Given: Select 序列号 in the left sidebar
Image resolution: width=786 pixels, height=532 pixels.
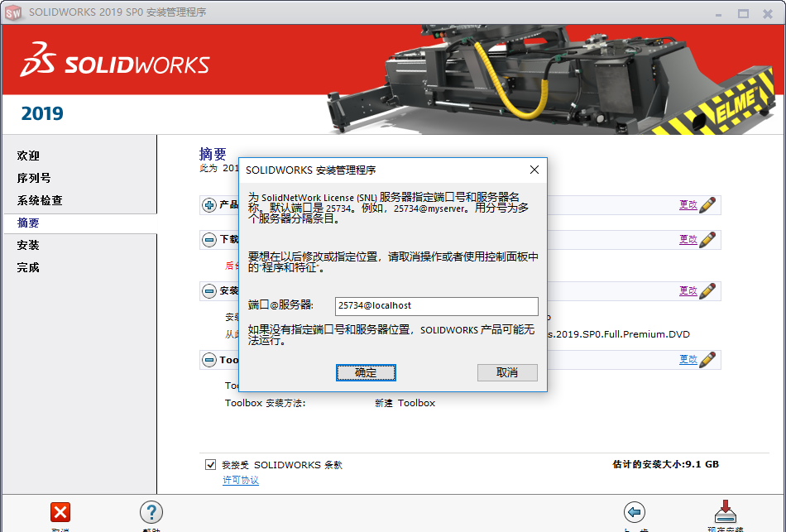Looking at the screenshot, I should pos(34,178).
